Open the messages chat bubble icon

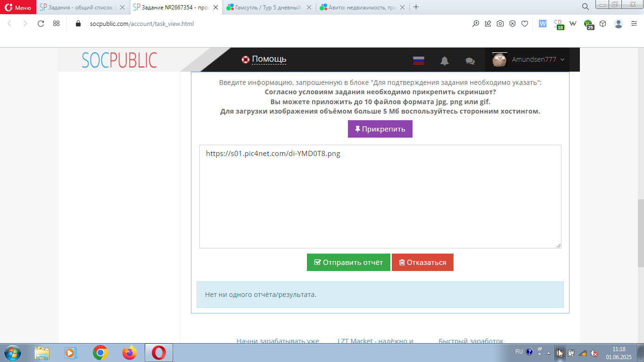click(x=470, y=61)
